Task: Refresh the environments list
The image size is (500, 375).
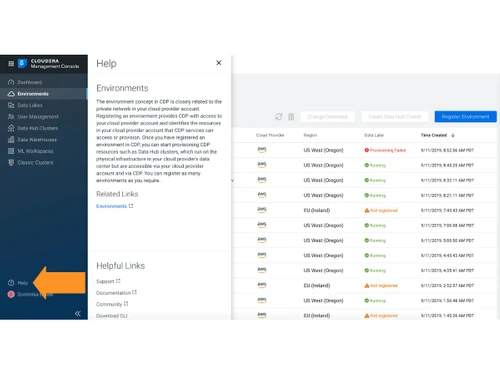Action: click(279, 117)
